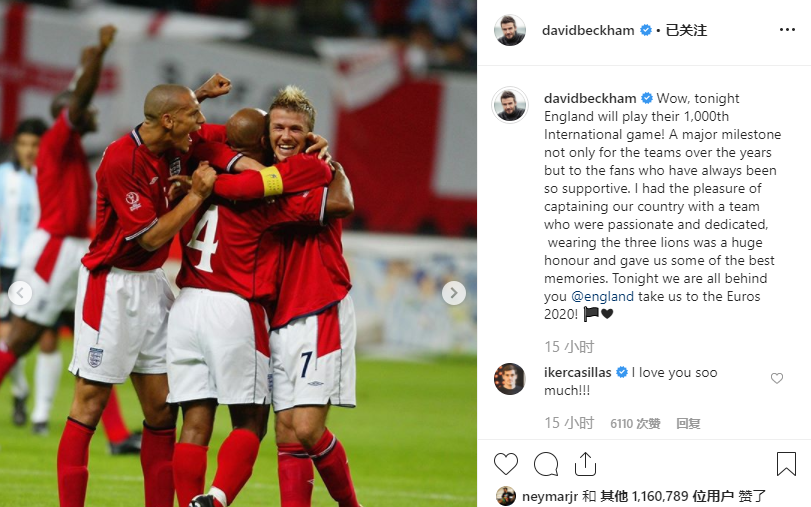This screenshot has width=811, height=507.
Task: Open the @england mention link
Action: point(602,296)
